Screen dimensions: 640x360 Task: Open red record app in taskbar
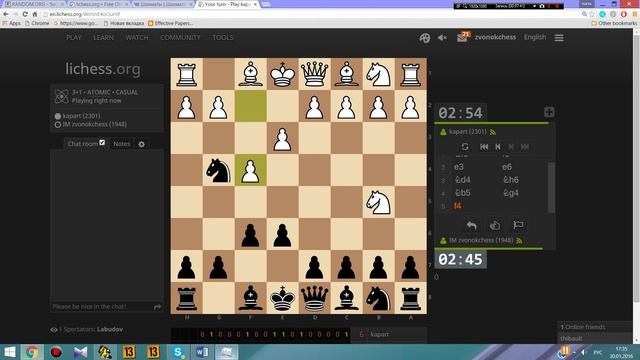(56, 352)
